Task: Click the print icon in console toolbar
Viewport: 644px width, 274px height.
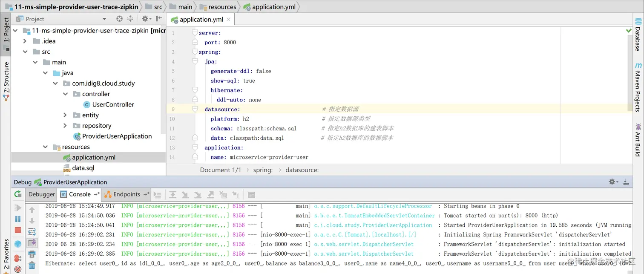Action: pyautogui.click(x=32, y=254)
